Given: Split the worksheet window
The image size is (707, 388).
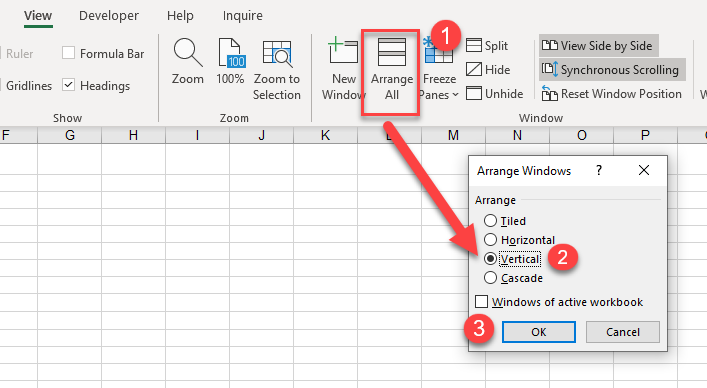Looking at the screenshot, I should [487, 46].
